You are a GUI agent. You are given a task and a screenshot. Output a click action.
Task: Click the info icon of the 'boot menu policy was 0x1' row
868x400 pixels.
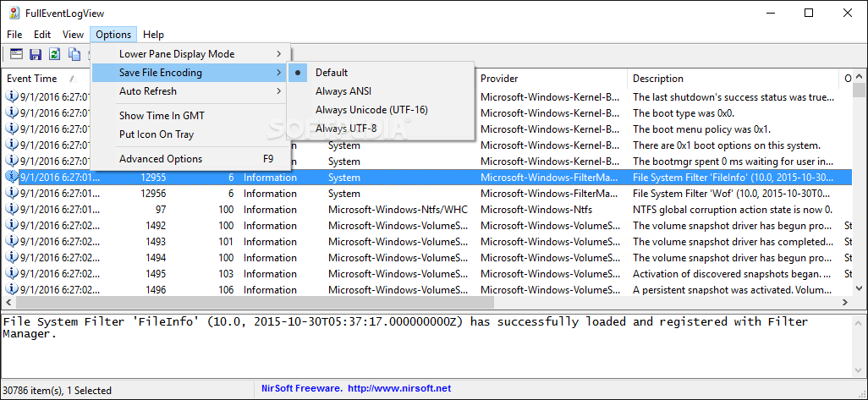tap(12, 129)
